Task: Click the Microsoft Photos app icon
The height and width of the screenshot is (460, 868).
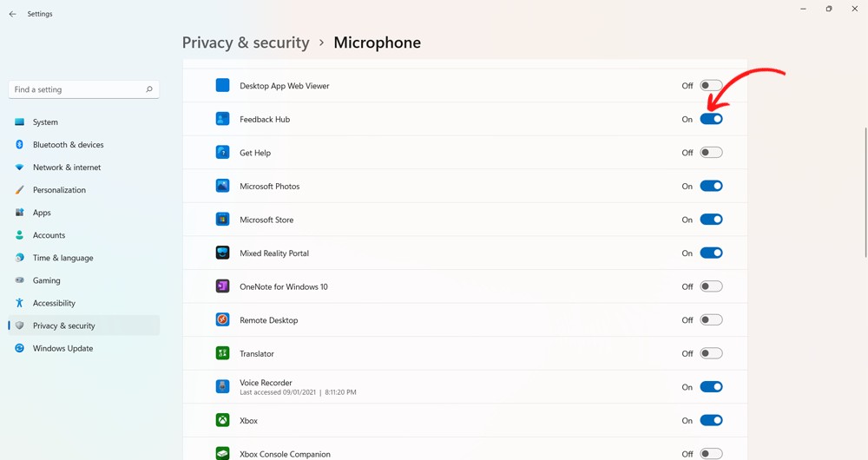Action: click(222, 186)
